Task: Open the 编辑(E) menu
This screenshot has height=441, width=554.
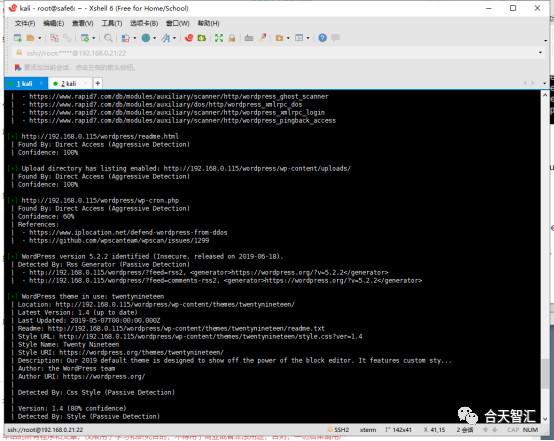Action: point(53,23)
